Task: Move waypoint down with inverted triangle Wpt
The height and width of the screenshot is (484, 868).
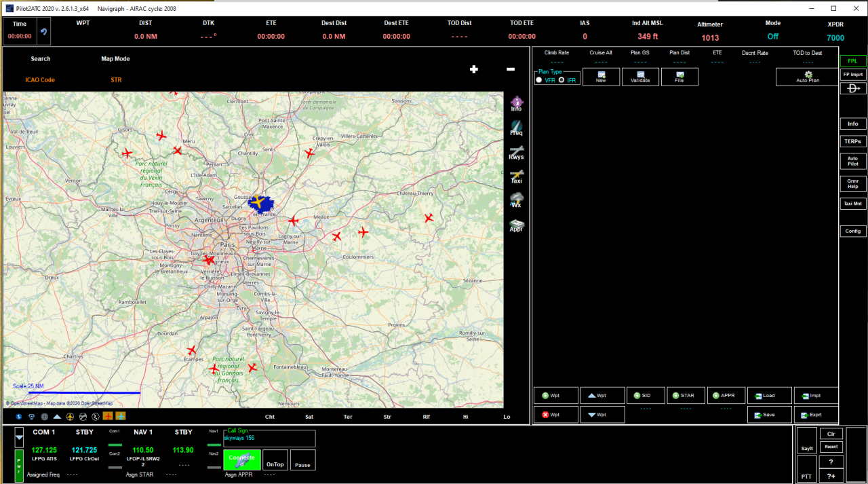Action: tap(602, 414)
